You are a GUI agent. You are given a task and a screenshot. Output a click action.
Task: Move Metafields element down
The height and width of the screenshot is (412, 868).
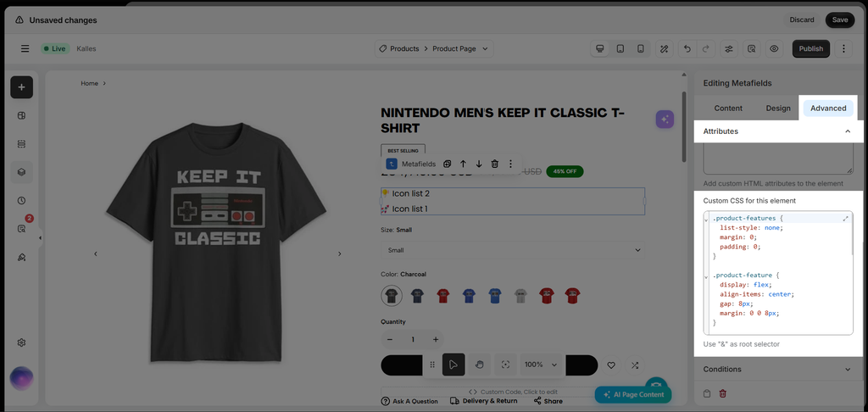pos(479,164)
